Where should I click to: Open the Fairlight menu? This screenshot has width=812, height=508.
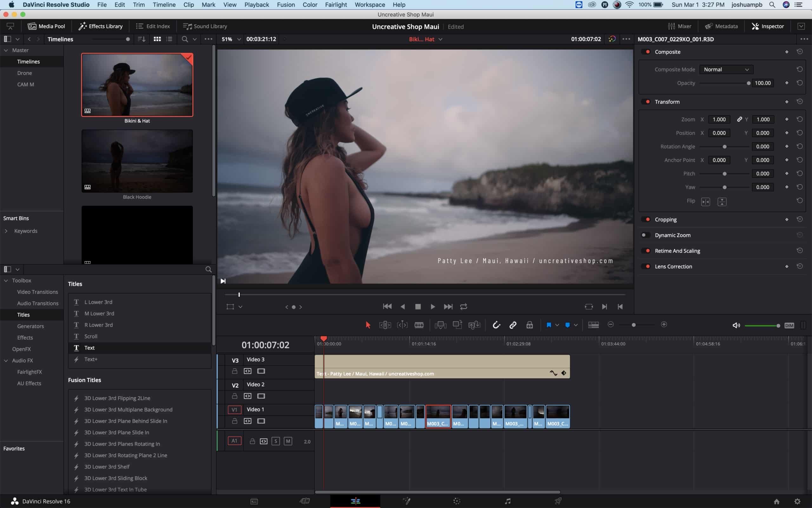(336, 5)
